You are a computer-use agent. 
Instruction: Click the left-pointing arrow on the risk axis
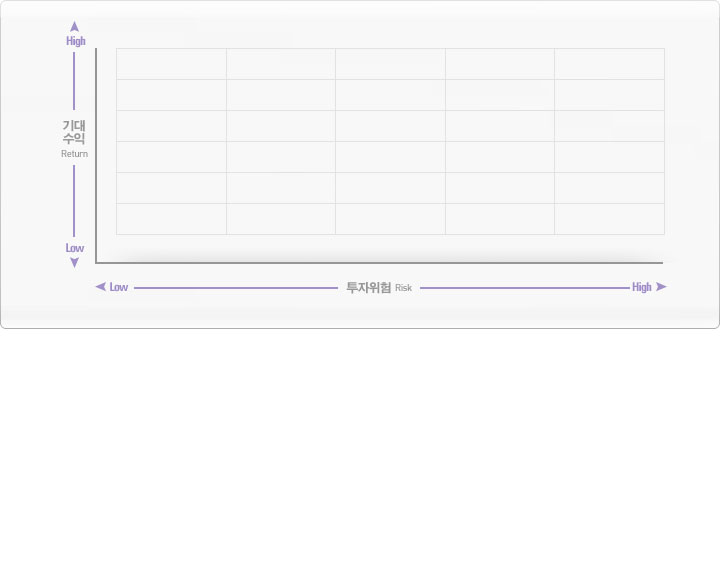coord(100,287)
